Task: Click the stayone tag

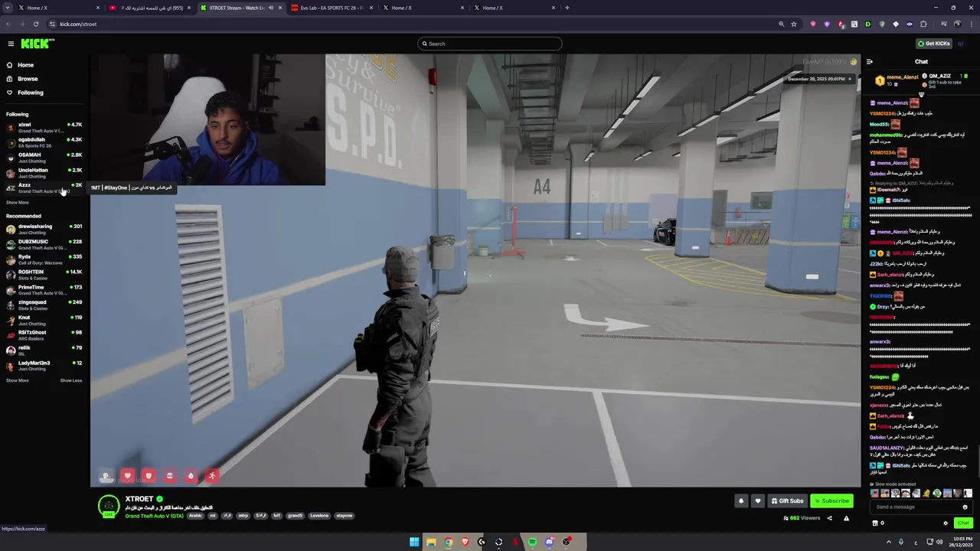Action: [345, 516]
